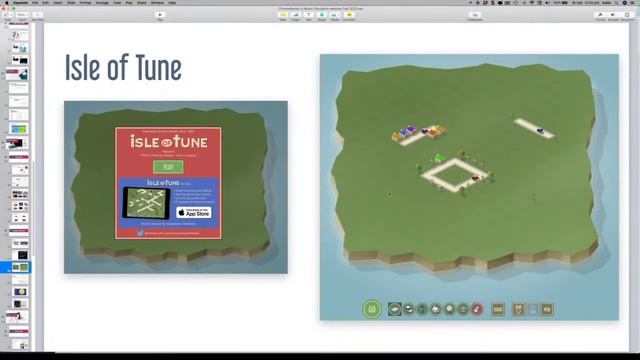Select the Isle of Tune splash screen image
Viewport: 640px width, 360px height.
coord(176,187)
